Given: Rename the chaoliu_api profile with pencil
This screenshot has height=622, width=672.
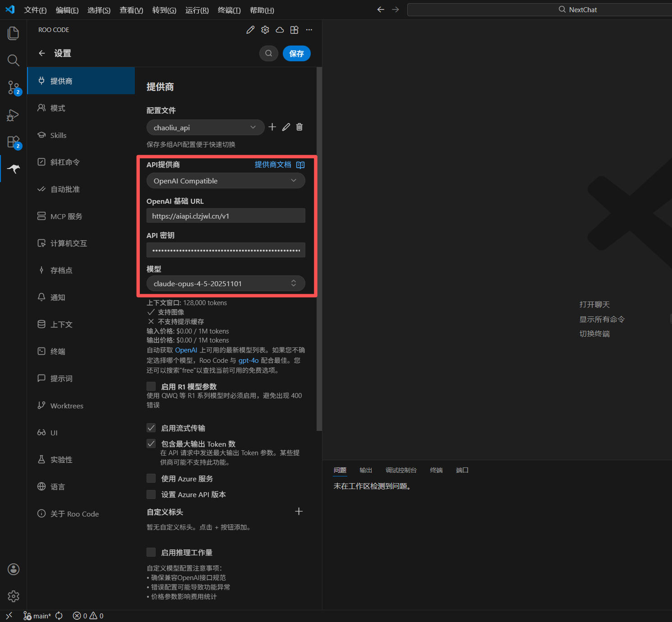Looking at the screenshot, I should pos(286,127).
